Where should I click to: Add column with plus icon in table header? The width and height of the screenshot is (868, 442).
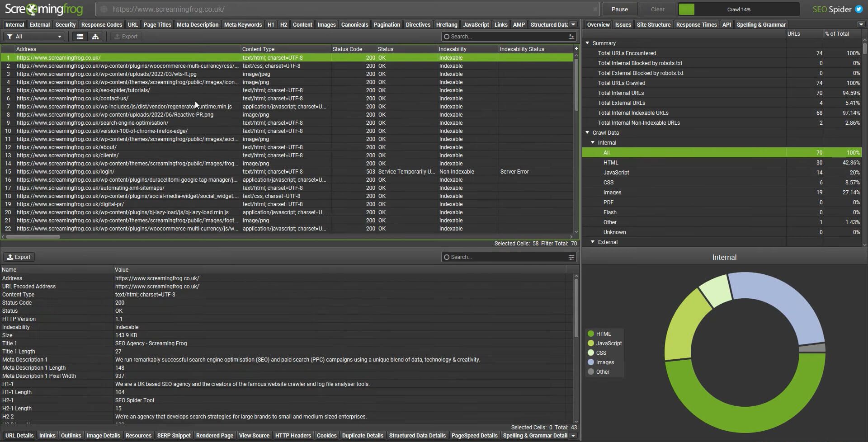point(576,48)
